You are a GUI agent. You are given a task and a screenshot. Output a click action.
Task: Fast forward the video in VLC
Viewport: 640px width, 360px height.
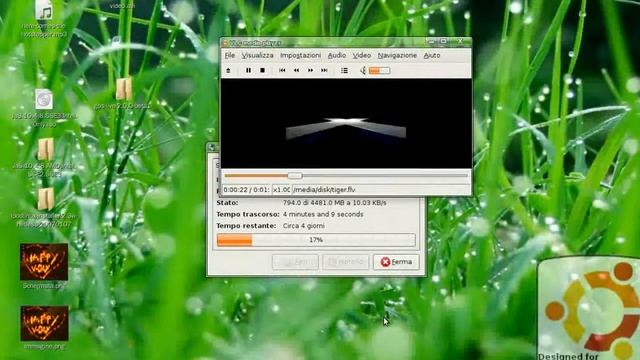click(x=311, y=71)
